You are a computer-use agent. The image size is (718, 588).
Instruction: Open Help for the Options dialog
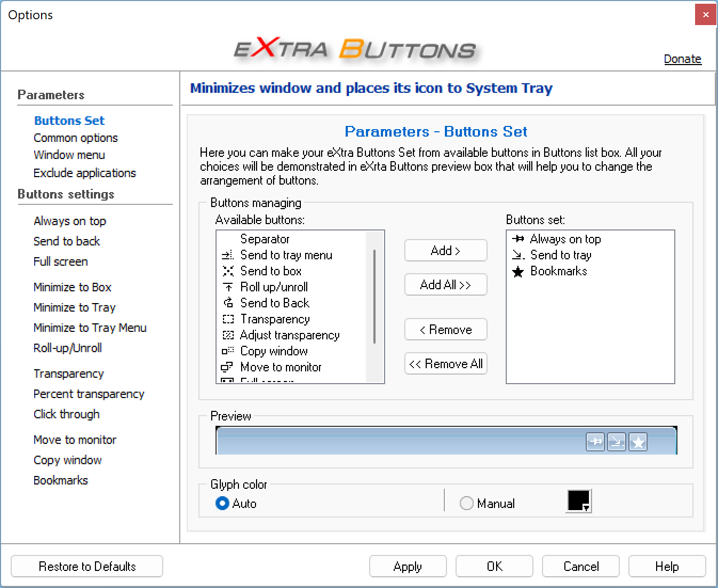click(667, 566)
